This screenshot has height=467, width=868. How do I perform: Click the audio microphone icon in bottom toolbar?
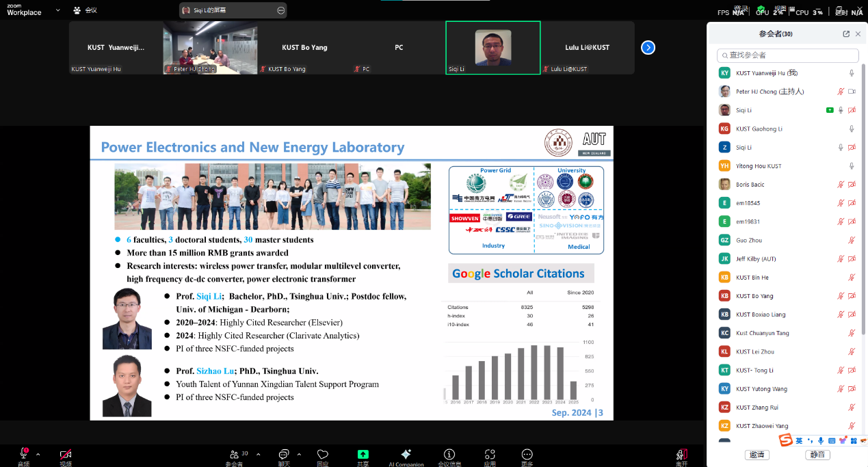(24, 455)
